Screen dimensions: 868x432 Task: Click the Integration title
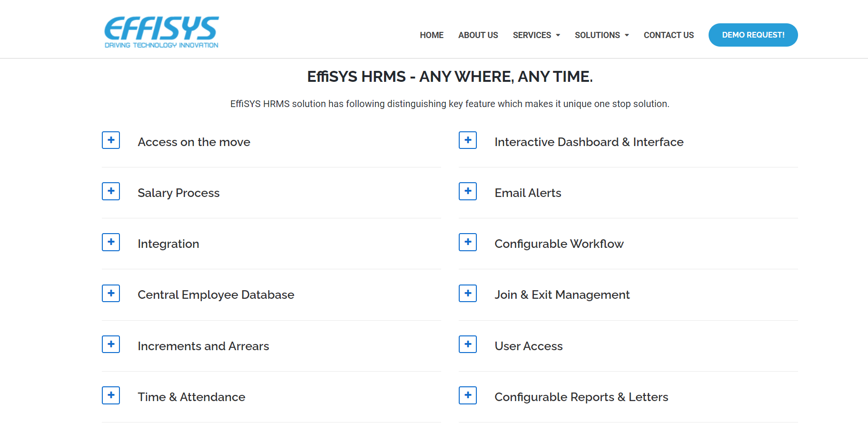pos(168,244)
